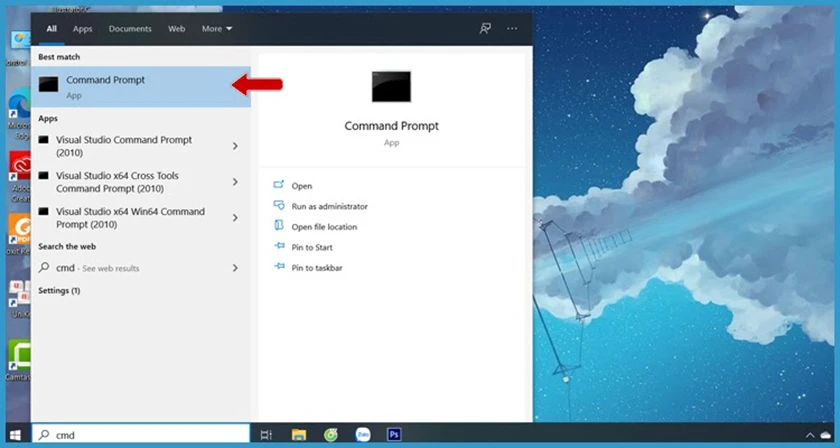The image size is (840, 448).
Task: Open the Windows Start button
Action: pyautogui.click(x=15, y=435)
